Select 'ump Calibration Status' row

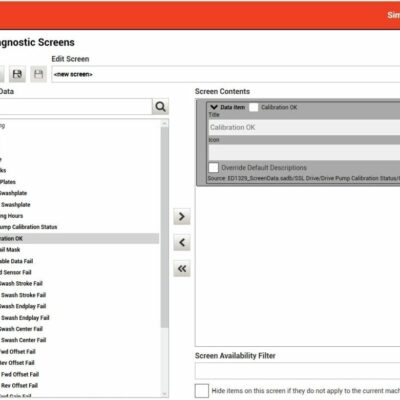tap(79, 227)
